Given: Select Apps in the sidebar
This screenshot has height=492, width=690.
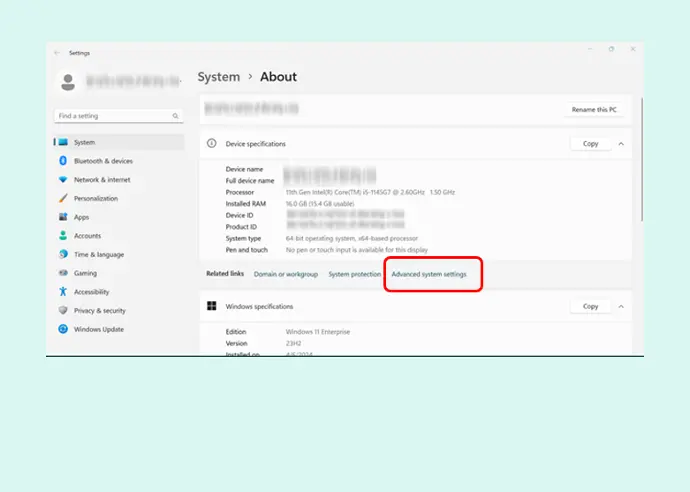Looking at the screenshot, I should coord(118,217).
